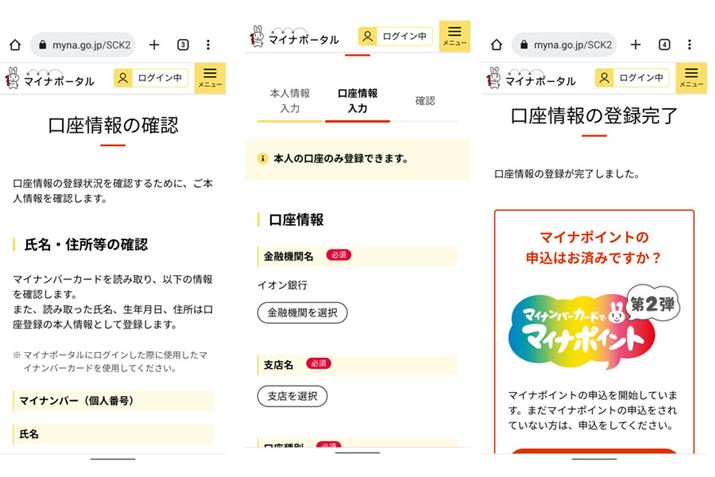
Task: Open tab switcher showing 4 tabs
Action: [x=664, y=45]
